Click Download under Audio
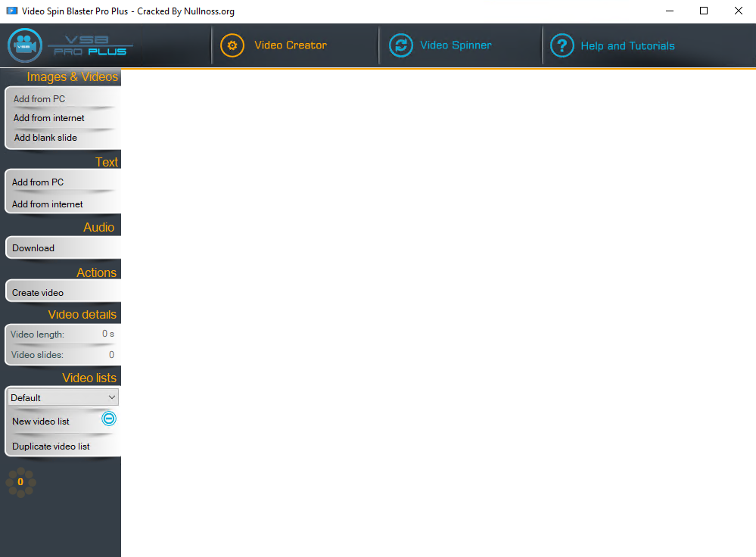The height and width of the screenshot is (557, 756). (x=33, y=248)
